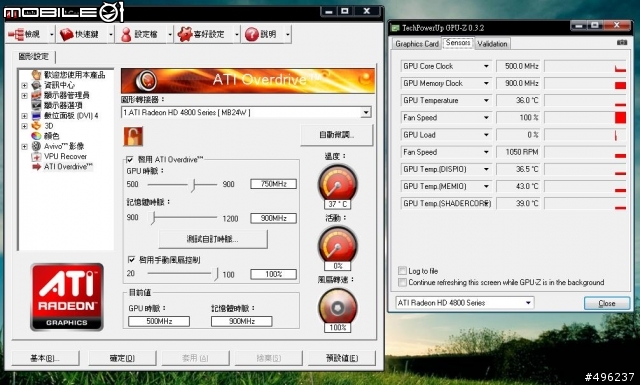The image size is (640, 385).
Task: Click the Auto-Tune button
Action: point(337,135)
